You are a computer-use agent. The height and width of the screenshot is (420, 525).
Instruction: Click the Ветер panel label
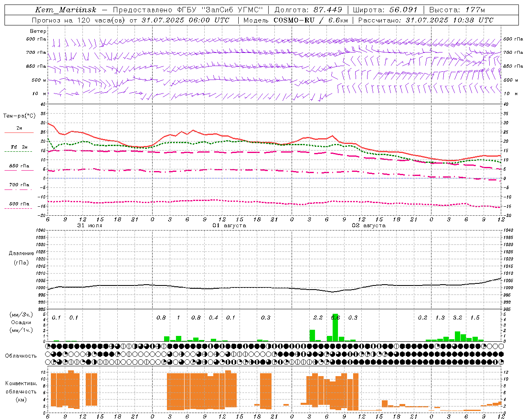(x=38, y=31)
